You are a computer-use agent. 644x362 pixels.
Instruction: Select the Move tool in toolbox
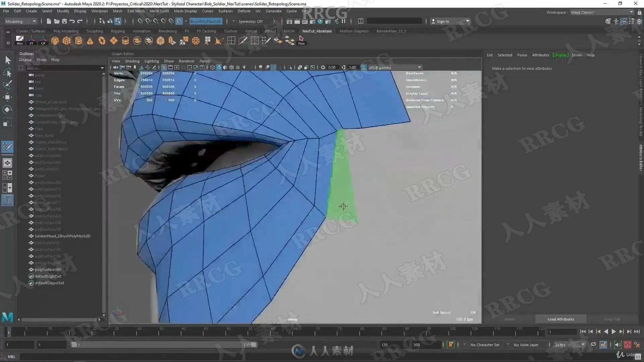(x=7, y=97)
